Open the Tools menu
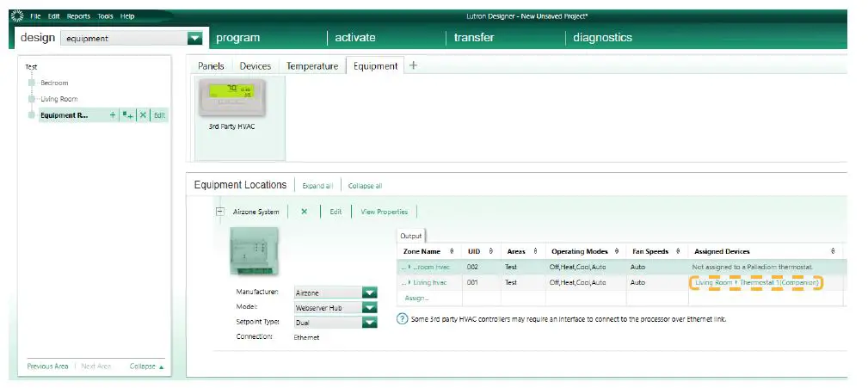 coord(105,16)
